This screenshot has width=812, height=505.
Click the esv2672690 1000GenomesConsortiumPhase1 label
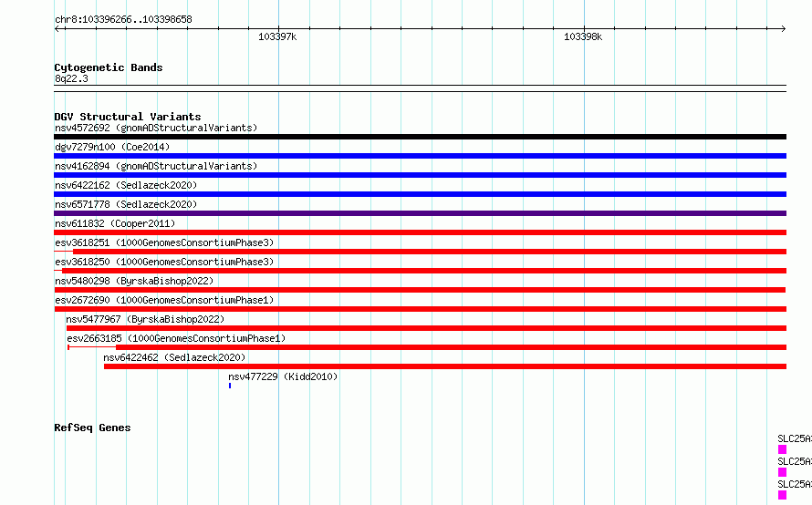(164, 300)
